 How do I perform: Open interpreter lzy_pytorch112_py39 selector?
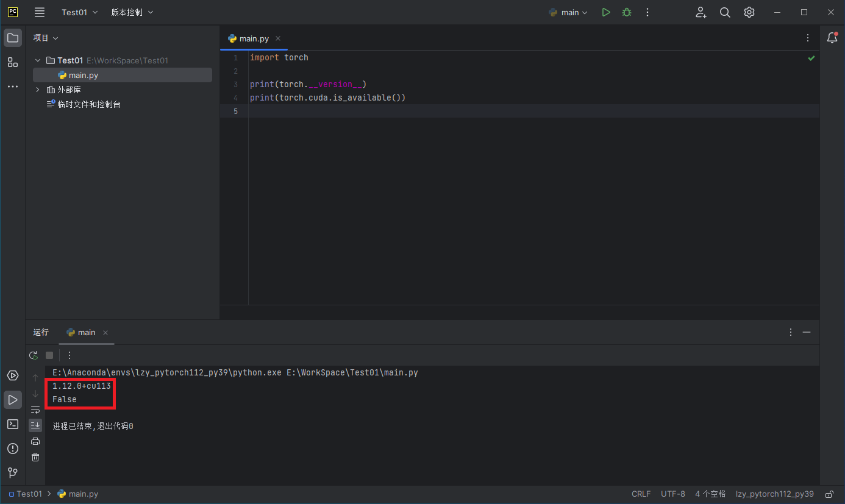point(774,494)
